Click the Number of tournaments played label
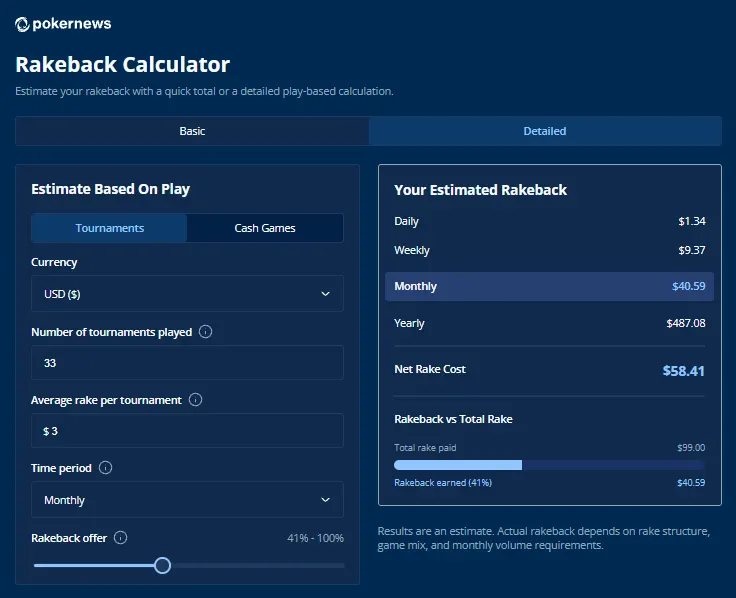The image size is (736, 598). pos(112,332)
